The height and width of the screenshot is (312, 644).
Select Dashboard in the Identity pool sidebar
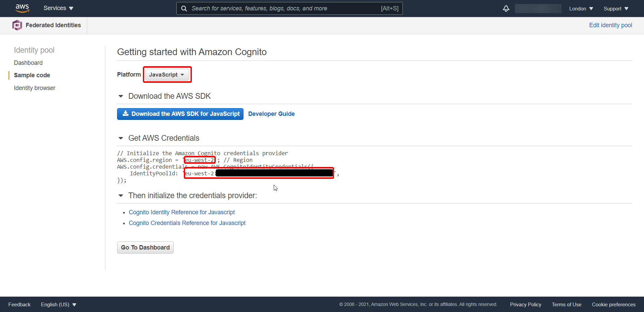pos(28,62)
